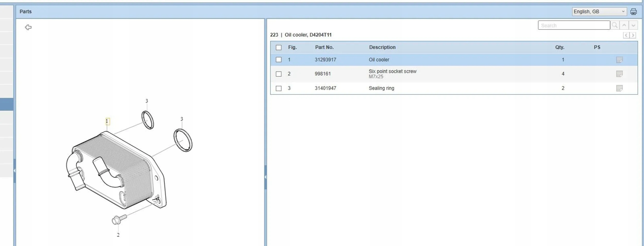644x246 pixels.
Task: Collapse the left sidebar handle
Action: [x=15, y=171]
